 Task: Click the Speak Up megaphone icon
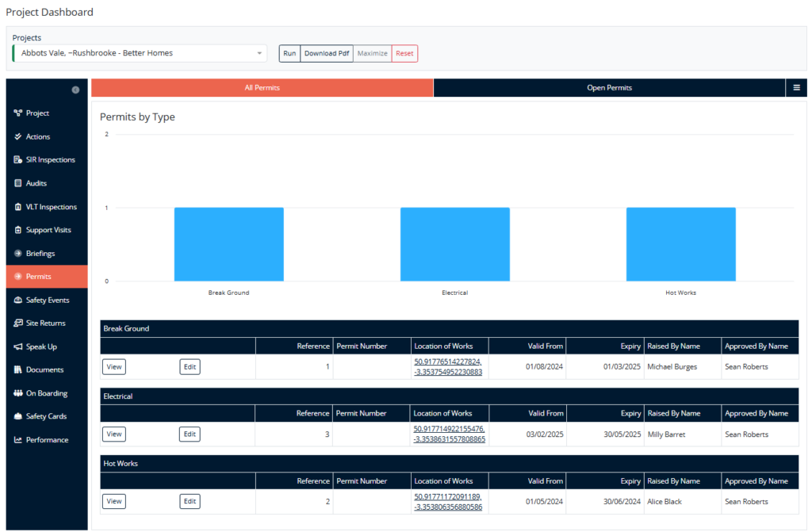tap(18, 346)
